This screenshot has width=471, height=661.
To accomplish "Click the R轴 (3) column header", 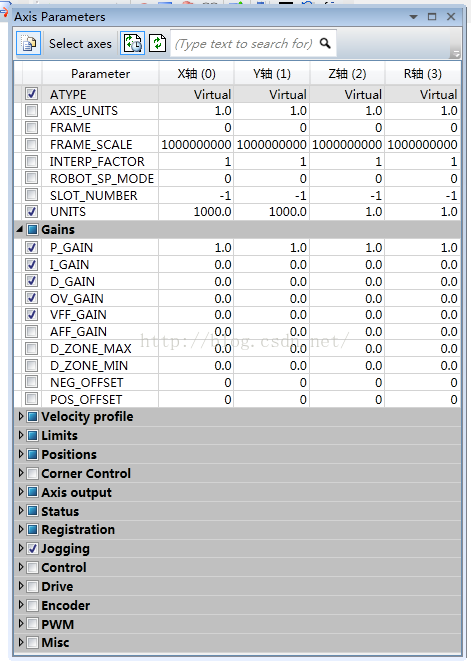I will [423, 74].
